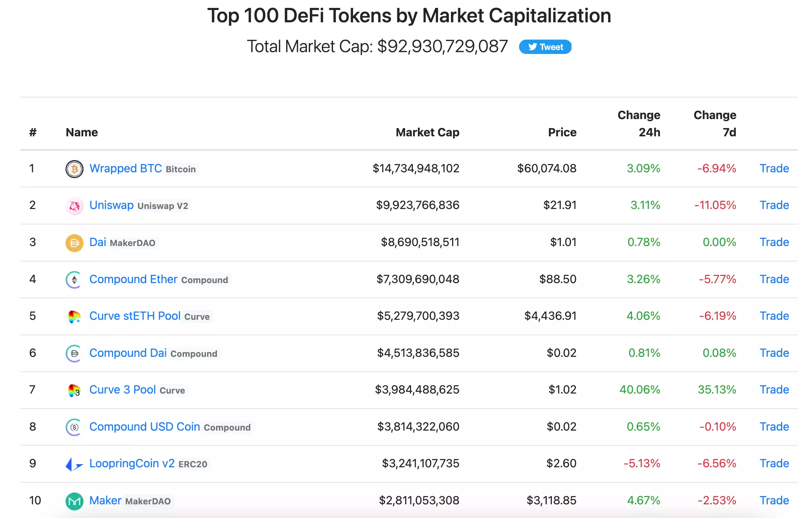This screenshot has height=518, width=812.
Task: Click the Compound Dai token icon
Action: point(74,353)
